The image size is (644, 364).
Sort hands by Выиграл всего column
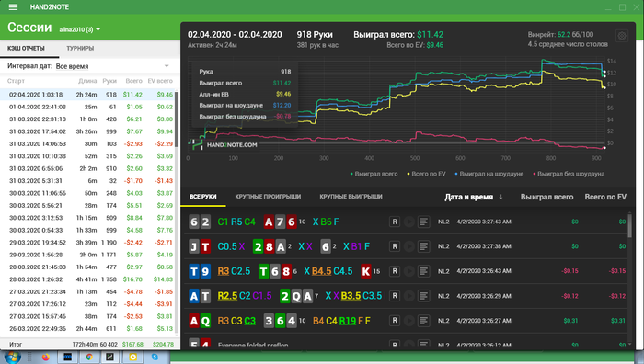click(x=546, y=197)
